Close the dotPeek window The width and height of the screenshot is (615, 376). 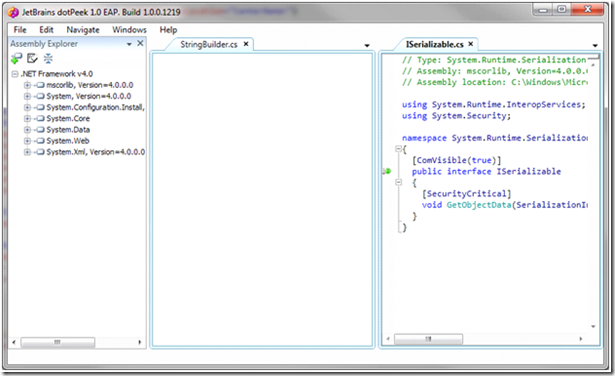point(588,9)
